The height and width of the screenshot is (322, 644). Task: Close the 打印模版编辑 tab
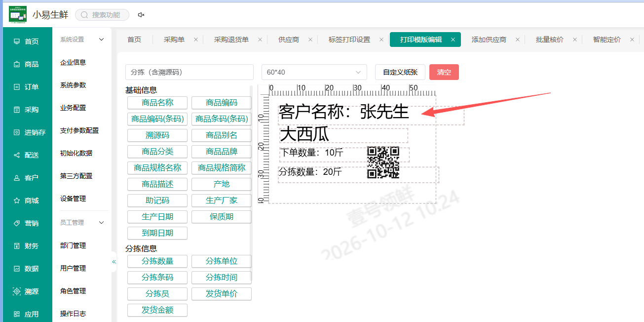pos(453,40)
